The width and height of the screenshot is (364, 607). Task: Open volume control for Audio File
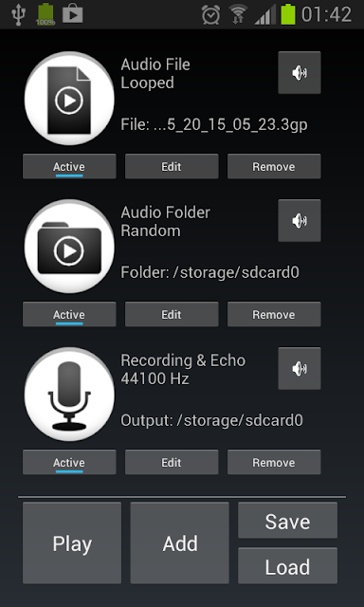point(300,73)
